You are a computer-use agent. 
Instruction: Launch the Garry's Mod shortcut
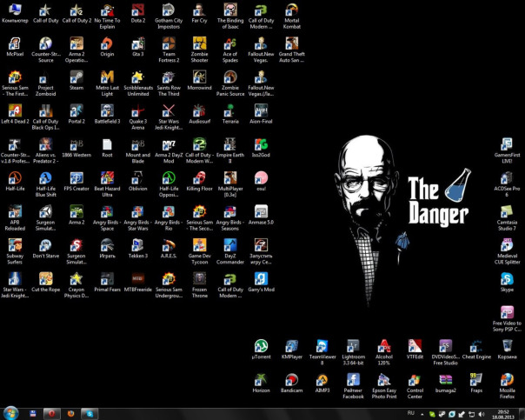click(x=261, y=283)
